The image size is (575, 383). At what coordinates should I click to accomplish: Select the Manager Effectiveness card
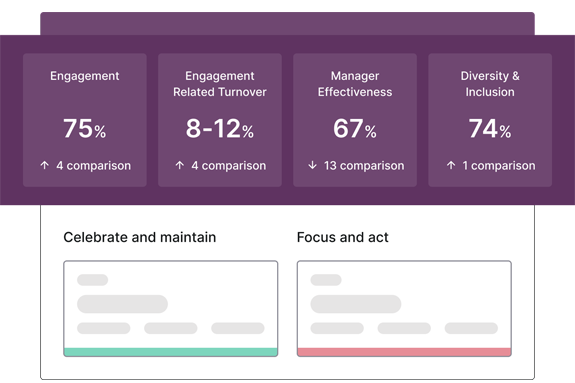(355, 120)
